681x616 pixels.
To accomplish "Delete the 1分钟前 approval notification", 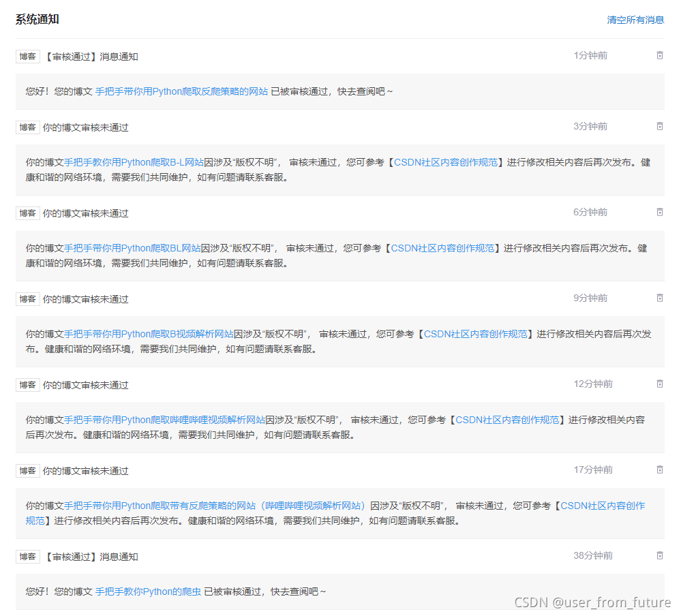I will (660, 55).
